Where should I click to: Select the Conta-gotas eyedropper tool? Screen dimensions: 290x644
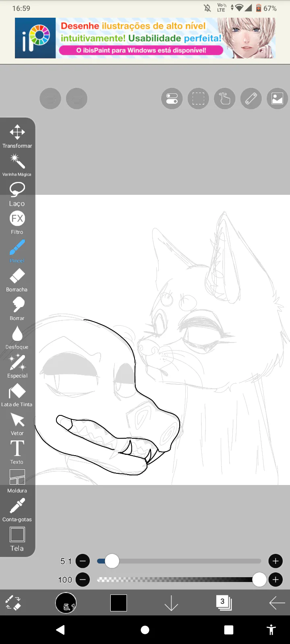point(17,510)
